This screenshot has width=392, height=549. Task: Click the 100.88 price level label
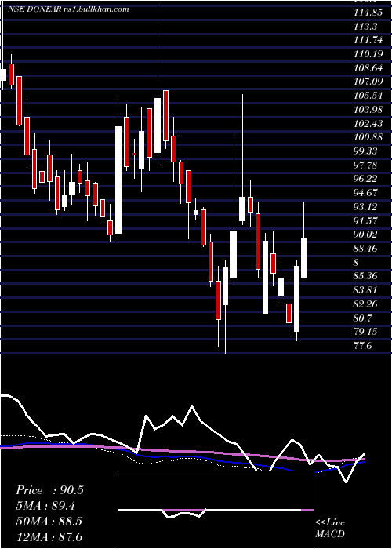tap(368, 137)
